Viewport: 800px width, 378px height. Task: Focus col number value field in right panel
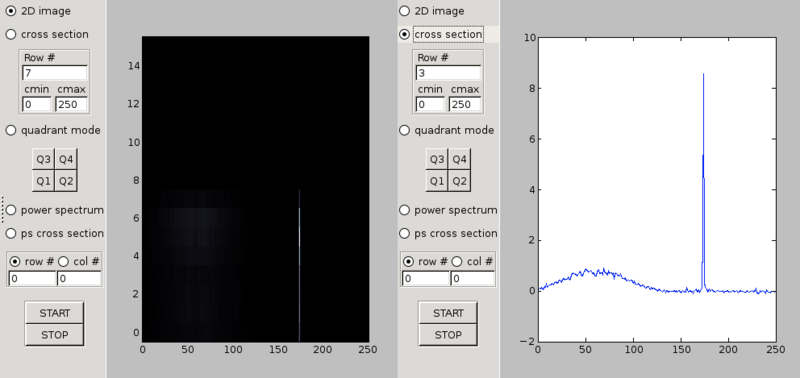(x=472, y=279)
